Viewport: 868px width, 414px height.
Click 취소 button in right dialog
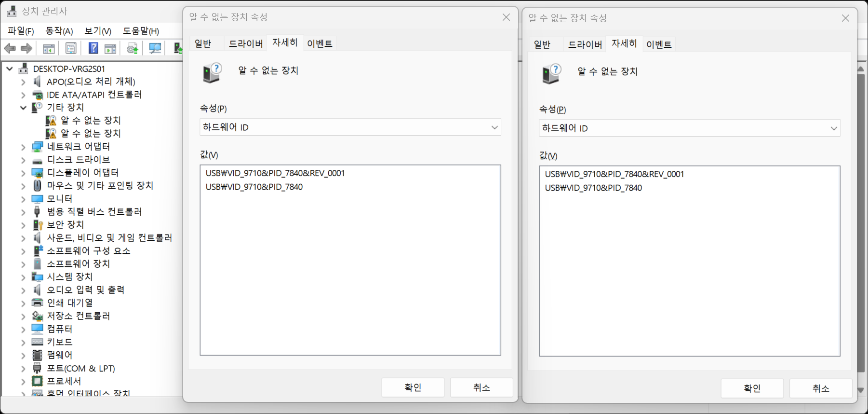(x=820, y=388)
